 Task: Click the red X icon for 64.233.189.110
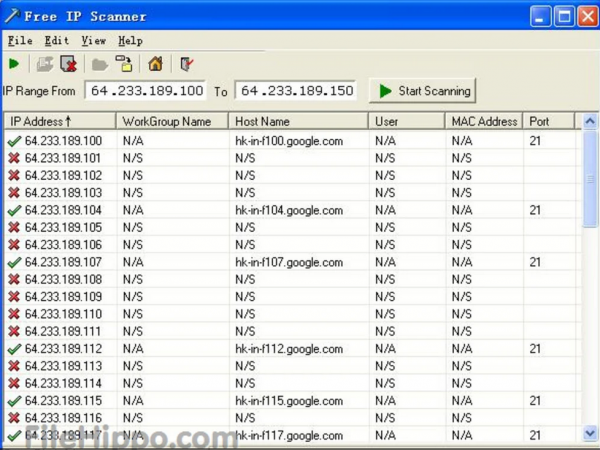[x=14, y=314]
